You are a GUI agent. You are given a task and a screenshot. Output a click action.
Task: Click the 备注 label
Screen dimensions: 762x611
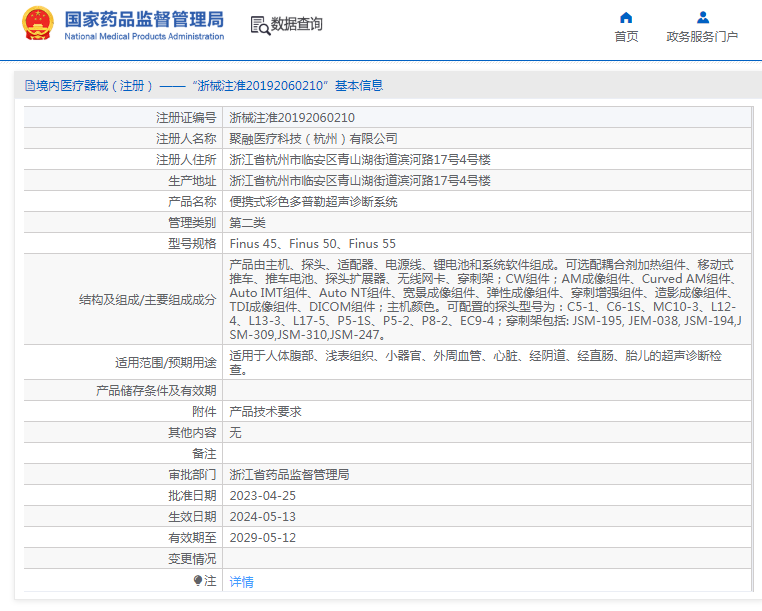pos(204,454)
